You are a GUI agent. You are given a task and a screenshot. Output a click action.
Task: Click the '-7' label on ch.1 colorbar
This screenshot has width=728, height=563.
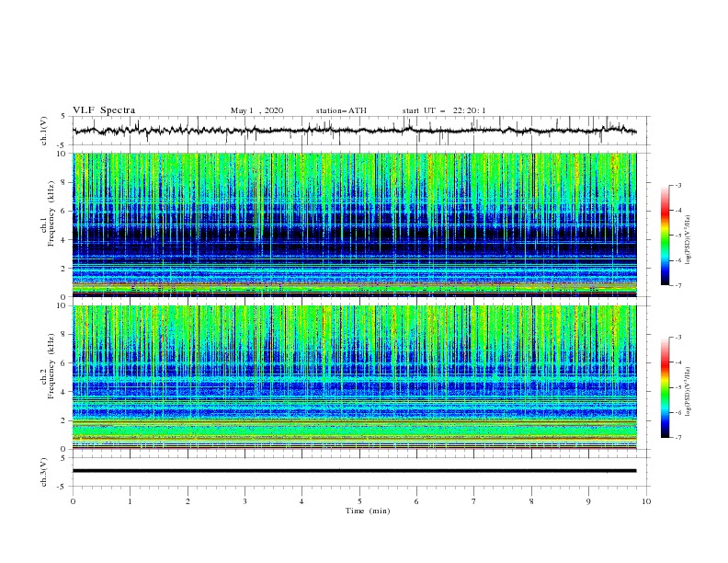click(677, 285)
